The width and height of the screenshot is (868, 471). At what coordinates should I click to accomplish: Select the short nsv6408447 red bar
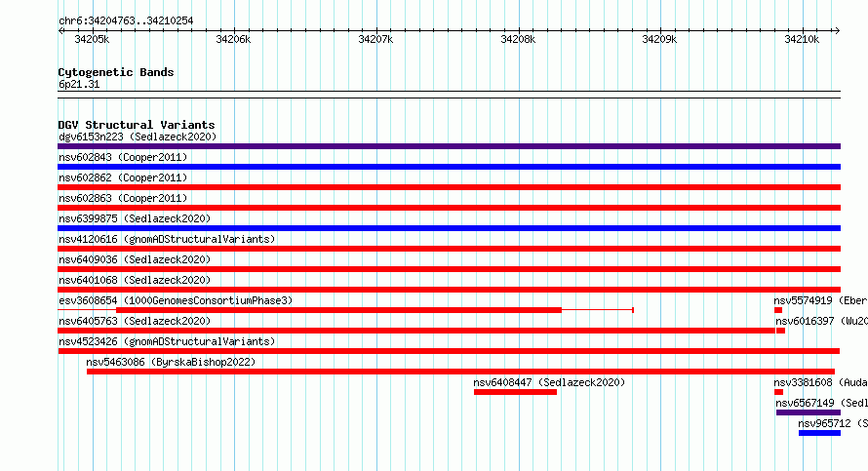click(515, 392)
